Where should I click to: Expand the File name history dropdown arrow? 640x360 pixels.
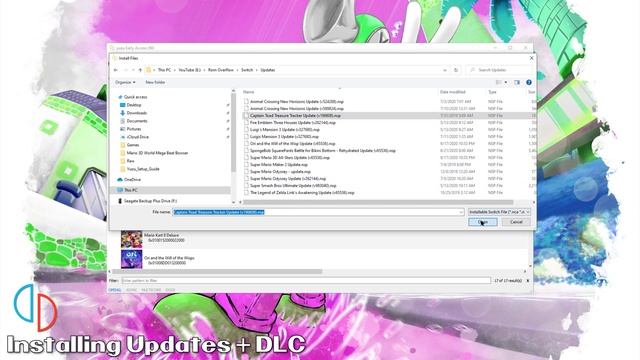pyautogui.click(x=461, y=212)
